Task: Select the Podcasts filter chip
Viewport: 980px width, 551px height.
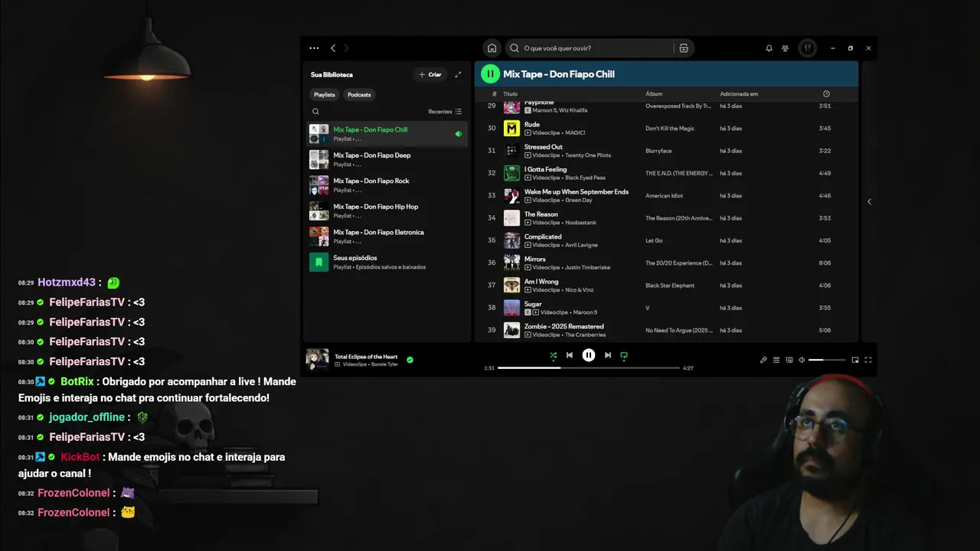Action: point(359,95)
